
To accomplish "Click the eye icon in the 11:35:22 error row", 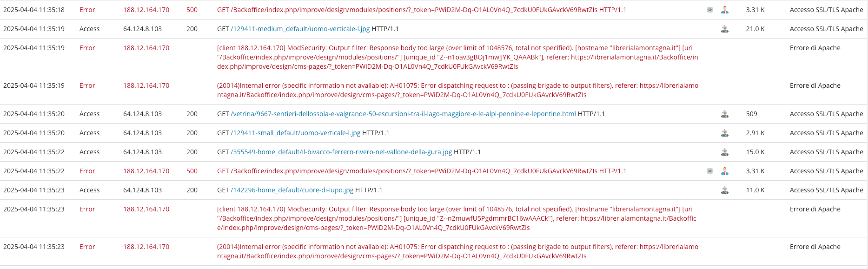I will tap(710, 171).
